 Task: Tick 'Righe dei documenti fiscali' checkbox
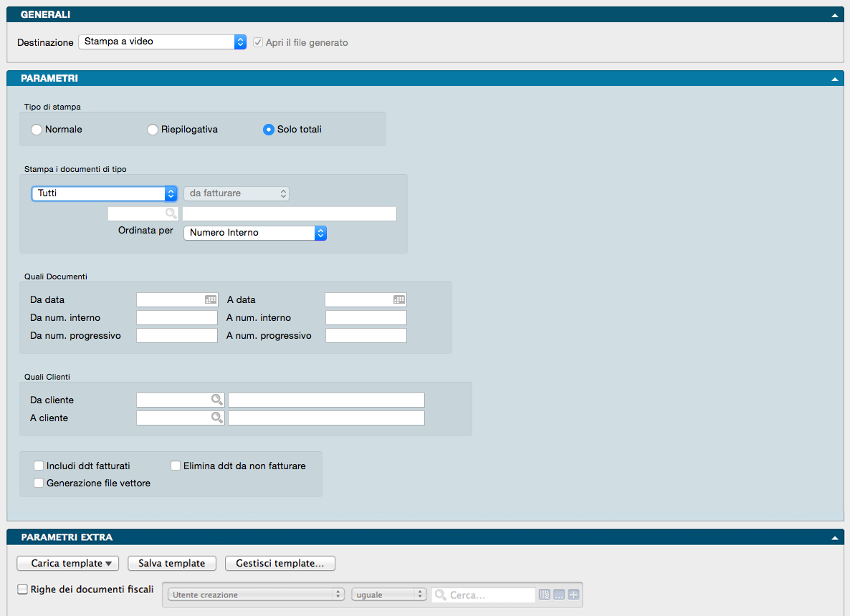pyautogui.click(x=22, y=589)
